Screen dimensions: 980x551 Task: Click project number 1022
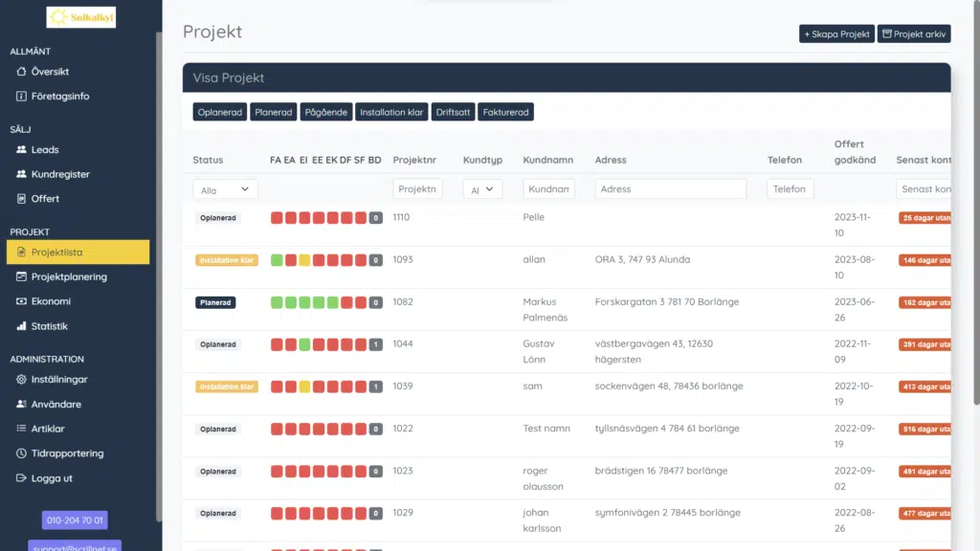[403, 429]
